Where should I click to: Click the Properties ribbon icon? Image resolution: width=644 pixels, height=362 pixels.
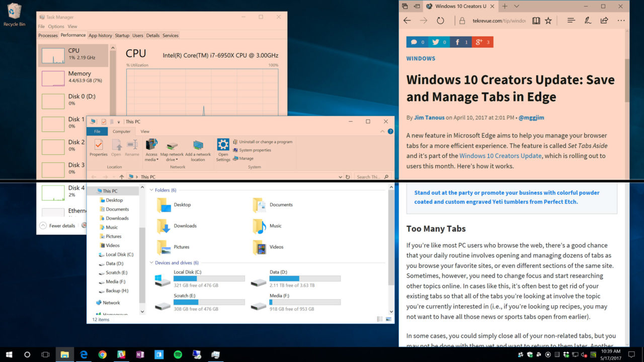click(99, 148)
